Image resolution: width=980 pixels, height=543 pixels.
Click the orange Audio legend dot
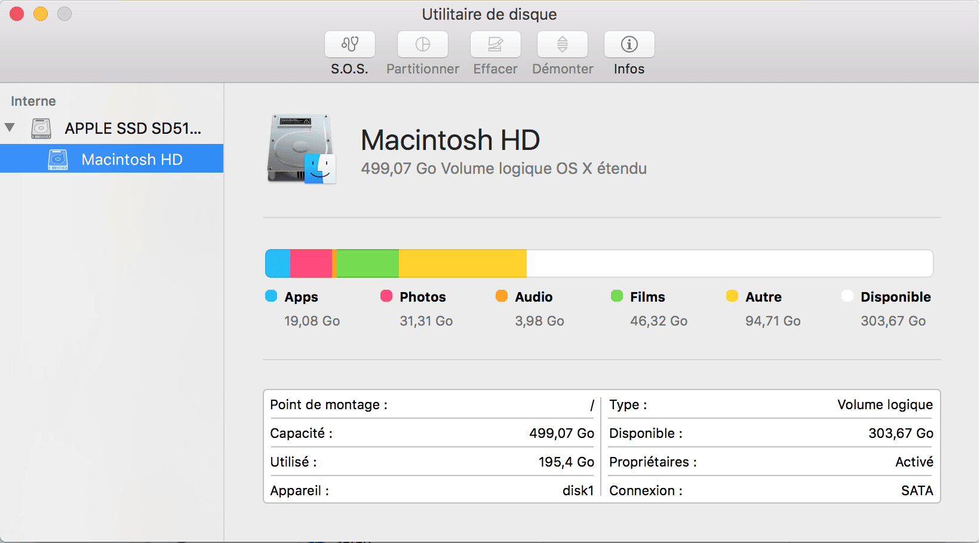(502, 296)
